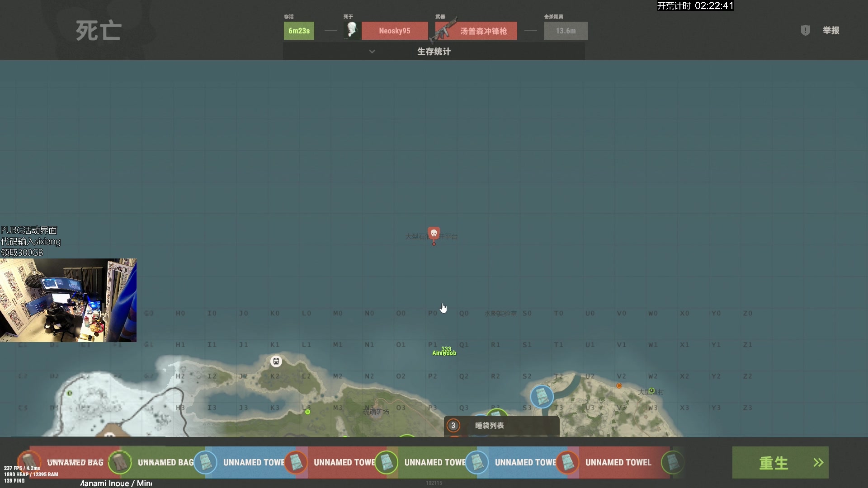The width and height of the screenshot is (868, 488).
Task: Click the orange vendor marker near V2
Action: pos(619,386)
